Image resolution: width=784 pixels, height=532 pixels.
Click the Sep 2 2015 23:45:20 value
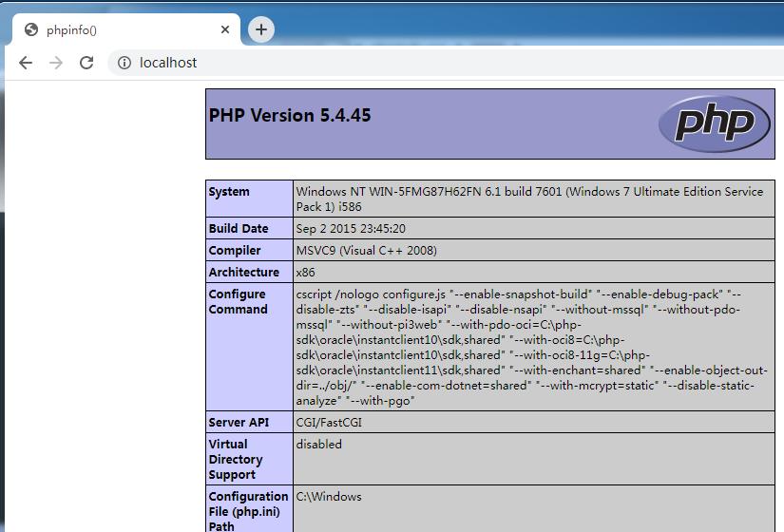(351, 229)
